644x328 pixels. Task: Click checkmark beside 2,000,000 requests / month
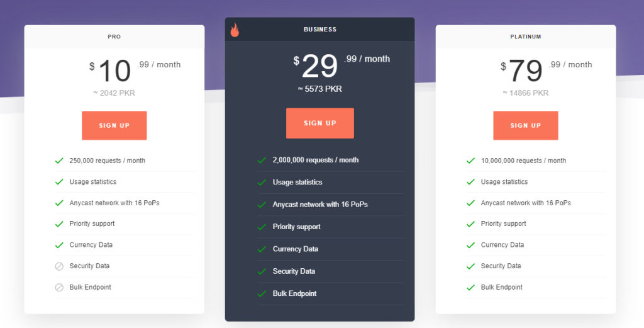262,161
